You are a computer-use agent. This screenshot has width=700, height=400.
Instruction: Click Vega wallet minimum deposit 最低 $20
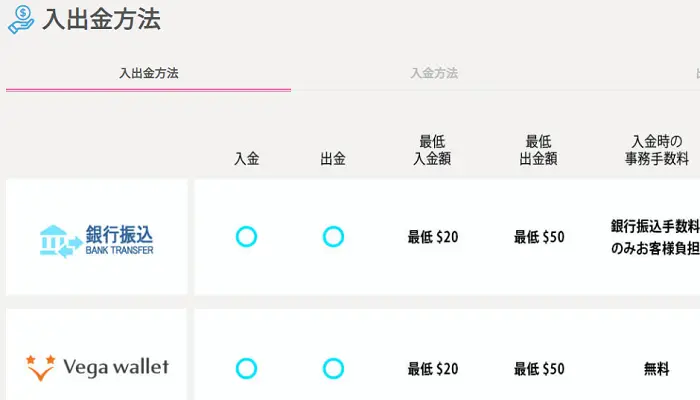tap(432, 369)
